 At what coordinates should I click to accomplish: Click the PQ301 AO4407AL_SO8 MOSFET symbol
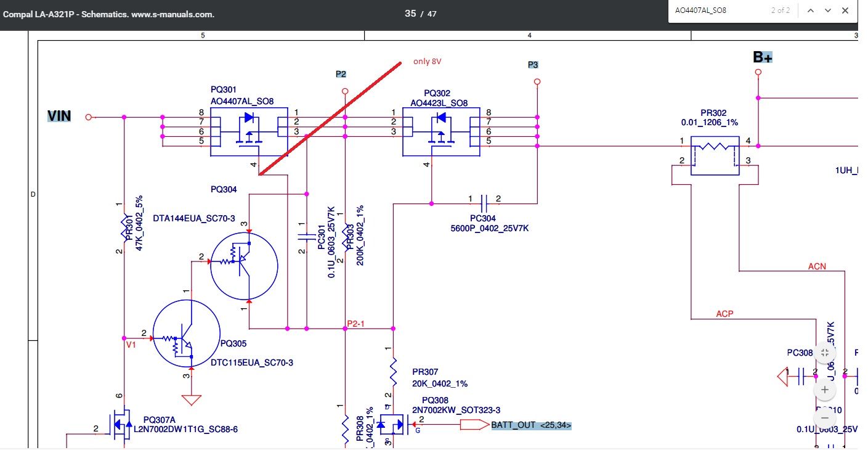(x=249, y=132)
